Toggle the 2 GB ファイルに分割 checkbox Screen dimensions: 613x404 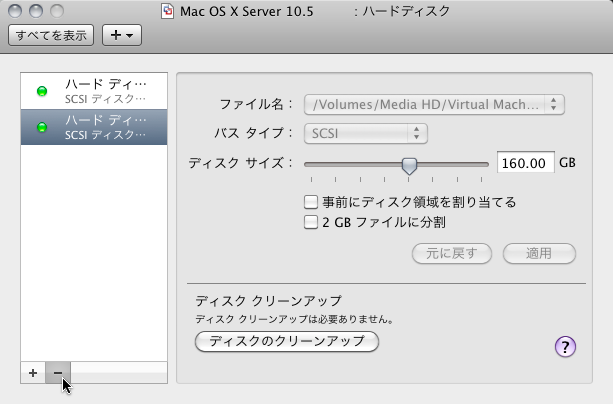pos(311,222)
